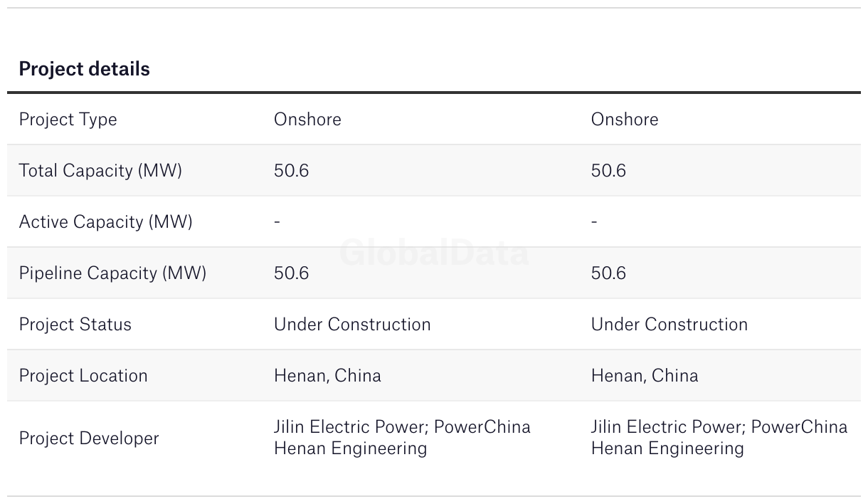Click first Henan, China location

pos(327,376)
